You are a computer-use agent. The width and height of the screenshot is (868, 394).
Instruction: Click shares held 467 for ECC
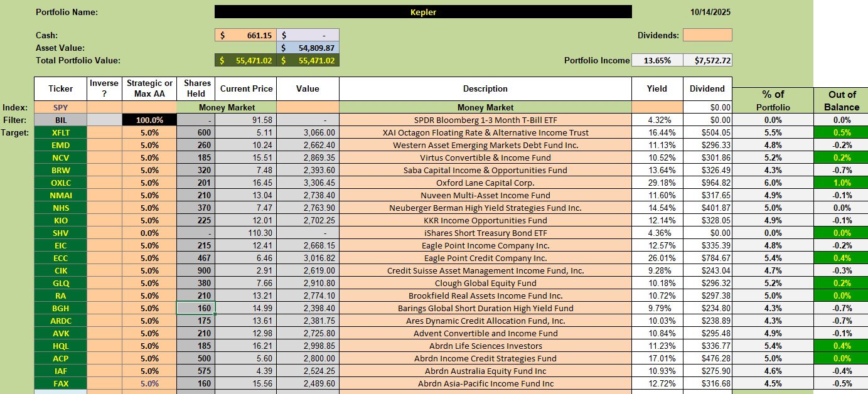point(195,258)
